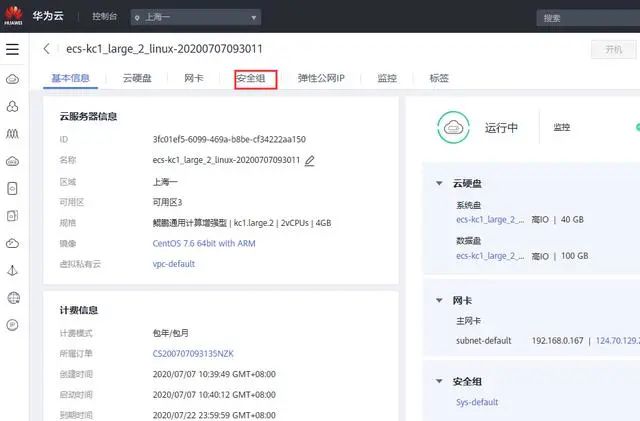Switch to the 弹性公网IP tab
This screenshot has height=421, width=640.
(x=321, y=78)
